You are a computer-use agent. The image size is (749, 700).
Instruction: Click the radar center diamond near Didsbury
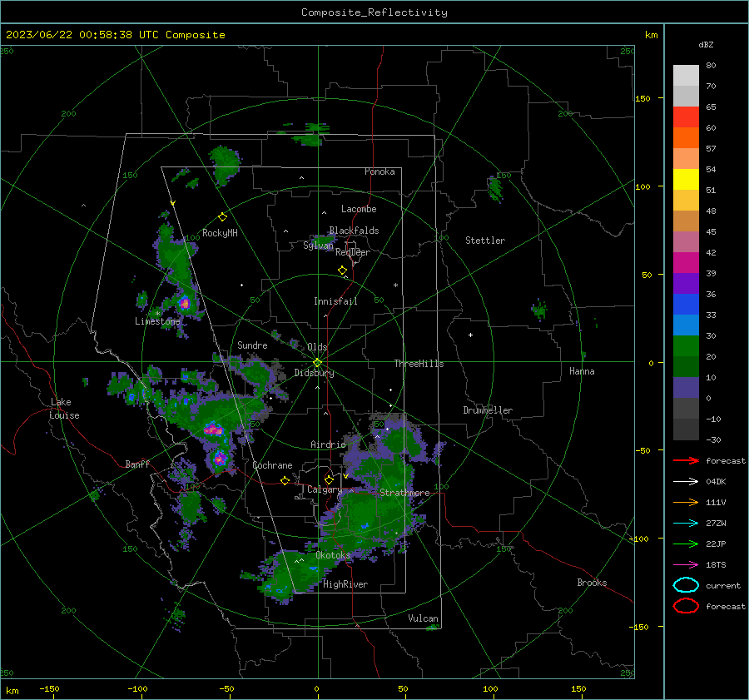coord(317,362)
